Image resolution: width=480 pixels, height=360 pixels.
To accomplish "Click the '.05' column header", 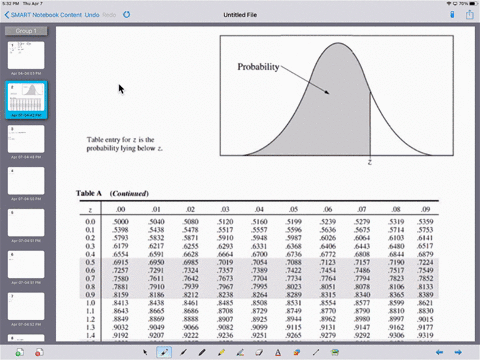I will 293,209.
